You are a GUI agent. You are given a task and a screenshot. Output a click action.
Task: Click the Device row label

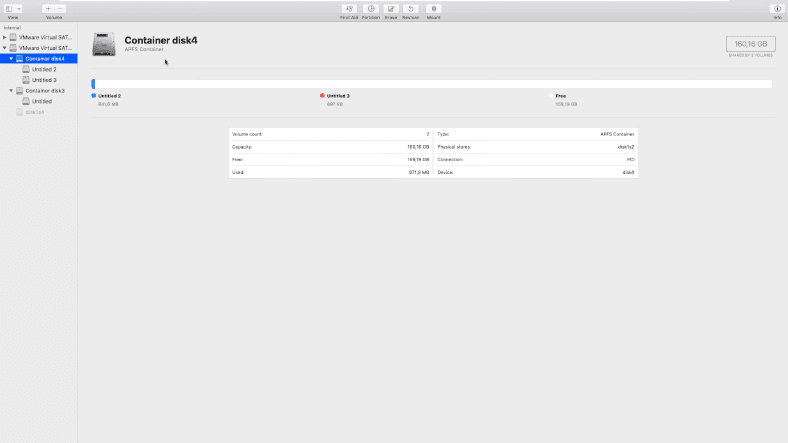tap(445, 172)
